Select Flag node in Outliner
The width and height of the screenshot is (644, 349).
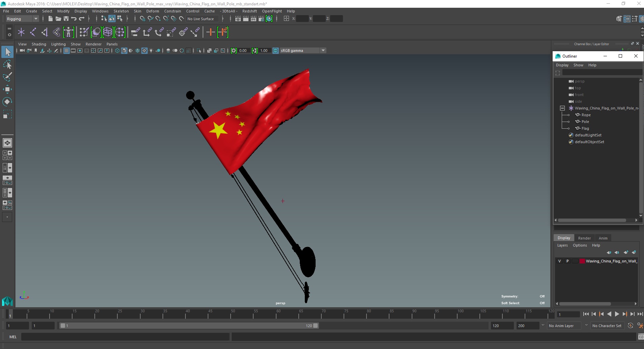pyautogui.click(x=585, y=128)
